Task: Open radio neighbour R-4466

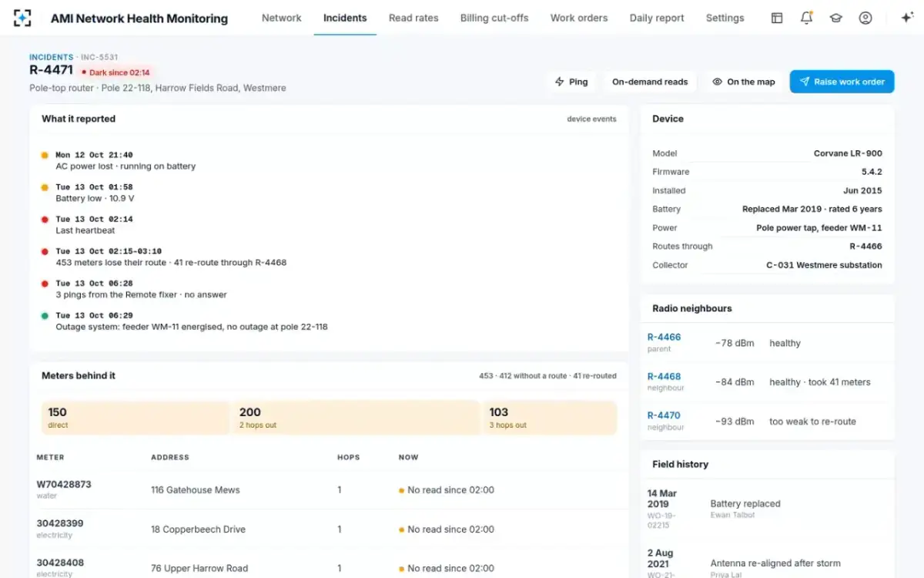Action: [x=664, y=338]
